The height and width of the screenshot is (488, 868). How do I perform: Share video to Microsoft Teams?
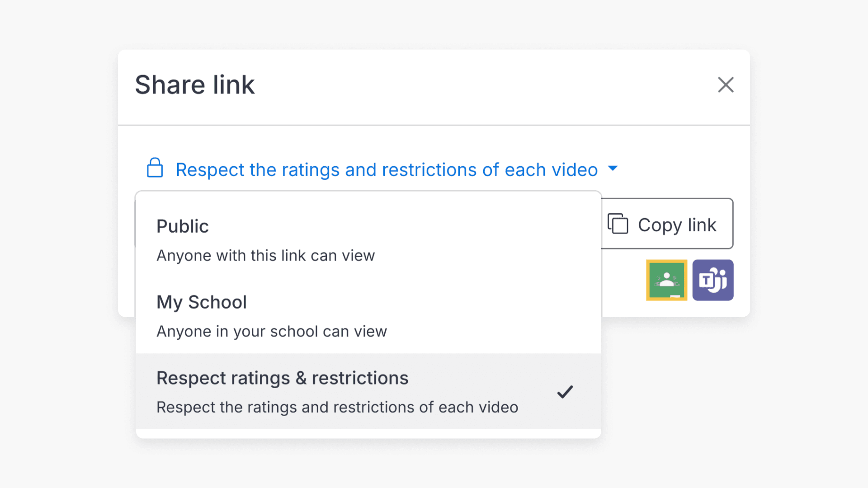click(x=713, y=280)
